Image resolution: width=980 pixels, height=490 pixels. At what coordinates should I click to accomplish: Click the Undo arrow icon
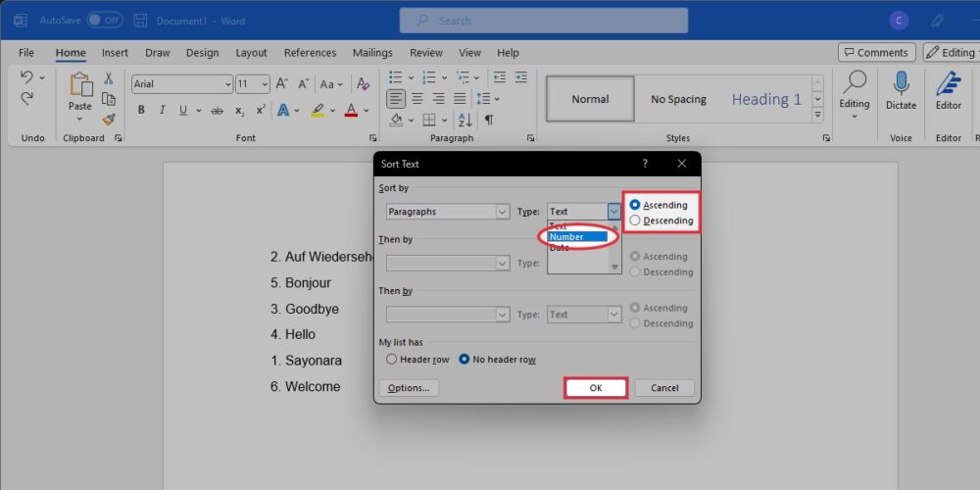(x=26, y=77)
